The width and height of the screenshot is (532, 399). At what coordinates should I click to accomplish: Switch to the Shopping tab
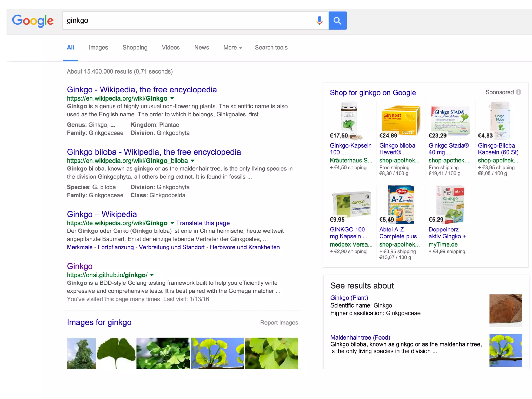click(x=135, y=48)
